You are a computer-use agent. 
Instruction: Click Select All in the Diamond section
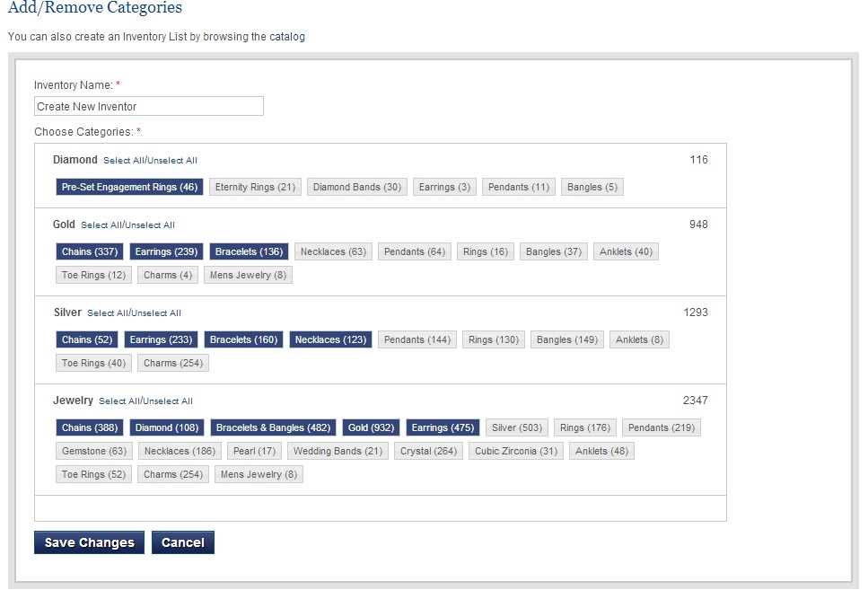[124, 161]
